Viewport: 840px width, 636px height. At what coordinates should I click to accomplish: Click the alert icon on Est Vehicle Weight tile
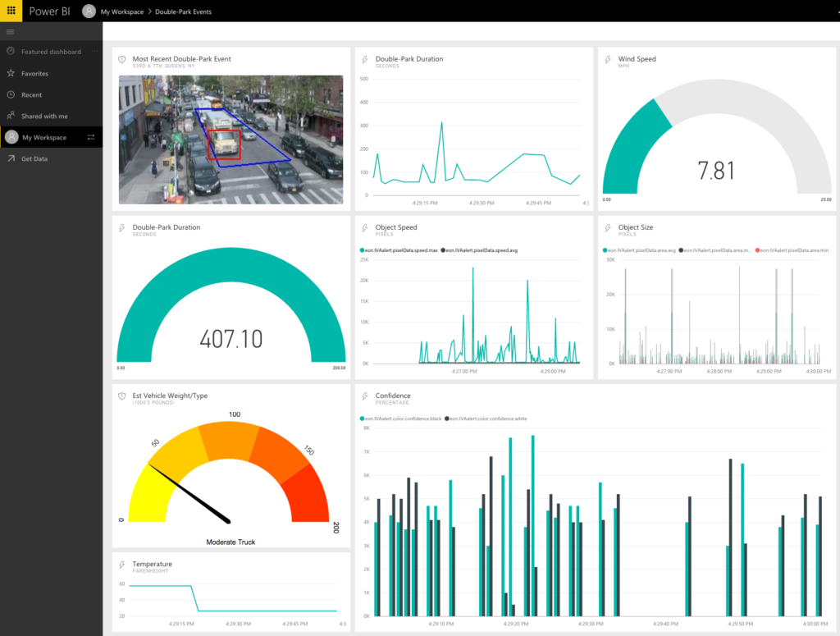pos(122,395)
